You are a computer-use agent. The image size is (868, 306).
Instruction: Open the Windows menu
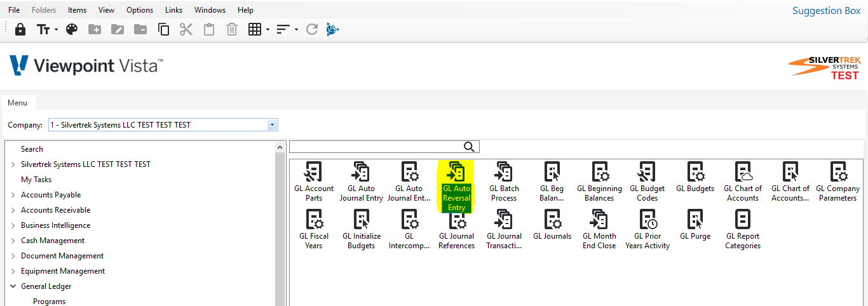(x=210, y=10)
